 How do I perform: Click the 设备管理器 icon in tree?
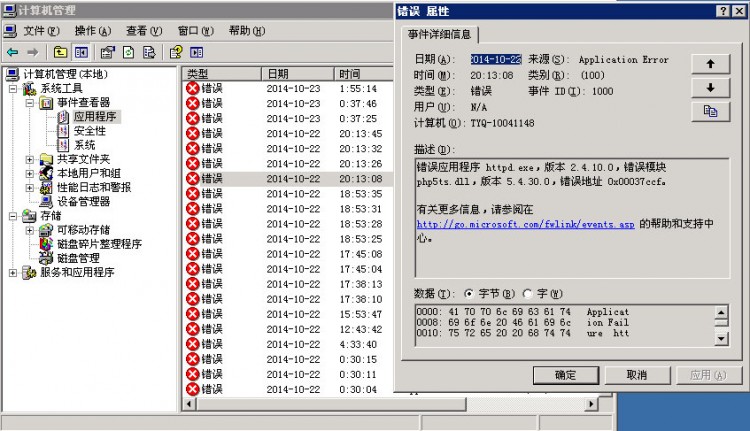[x=46, y=201]
